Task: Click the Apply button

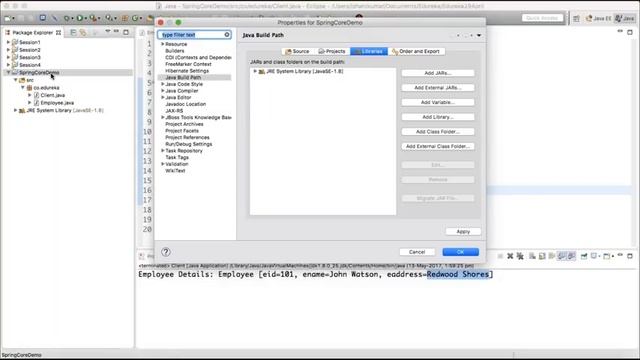Action: pyautogui.click(x=463, y=231)
